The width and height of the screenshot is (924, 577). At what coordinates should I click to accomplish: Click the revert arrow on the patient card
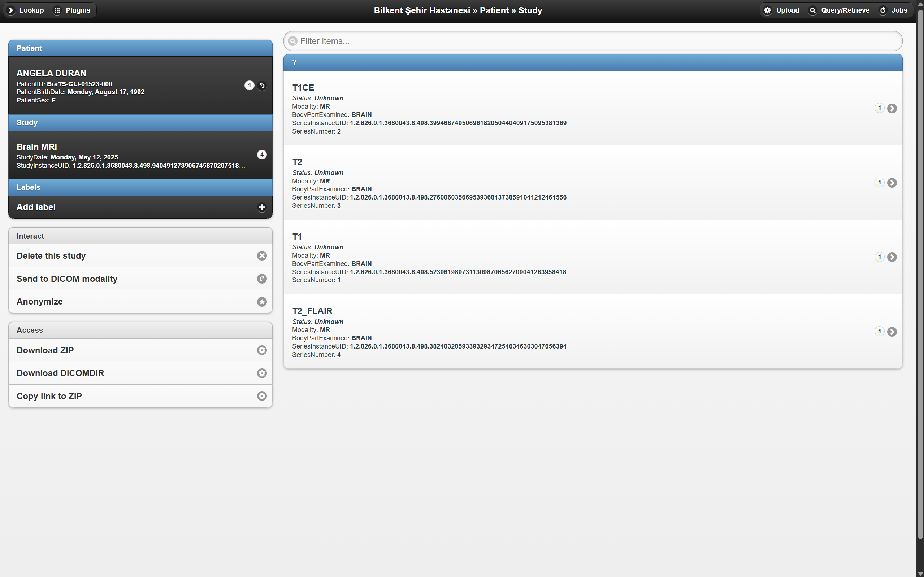(x=261, y=86)
